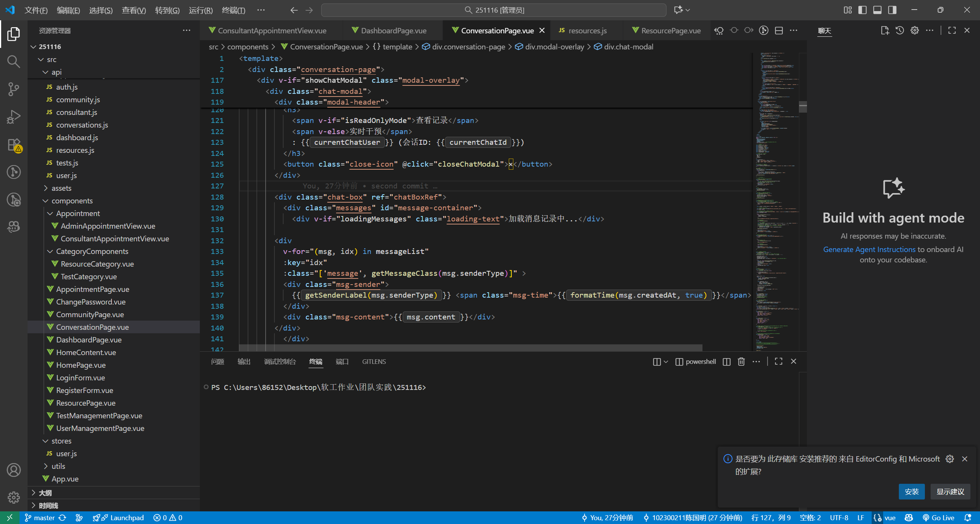Click the 安装 install button
The width and height of the screenshot is (980, 524).
(911, 491)
